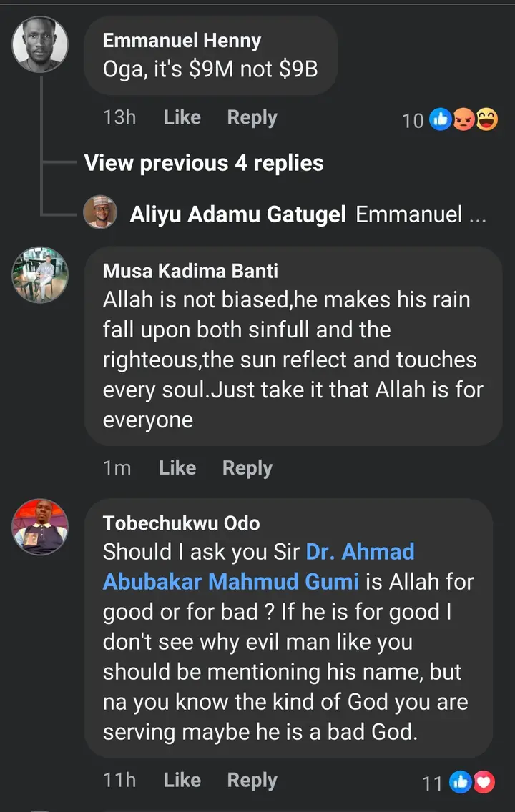Click heart reaction icon on Tobechukwu's comment
The image size is (515, 812).
pyautogui.click(x=484, y=783)
